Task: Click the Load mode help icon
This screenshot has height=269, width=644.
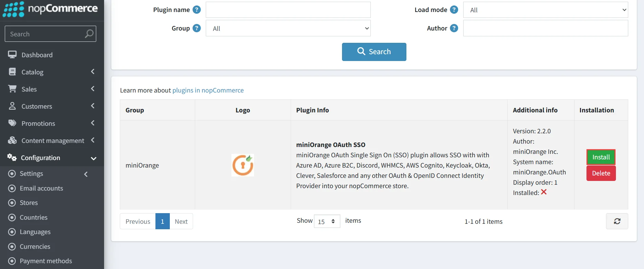Action: [x=454, y=10]
